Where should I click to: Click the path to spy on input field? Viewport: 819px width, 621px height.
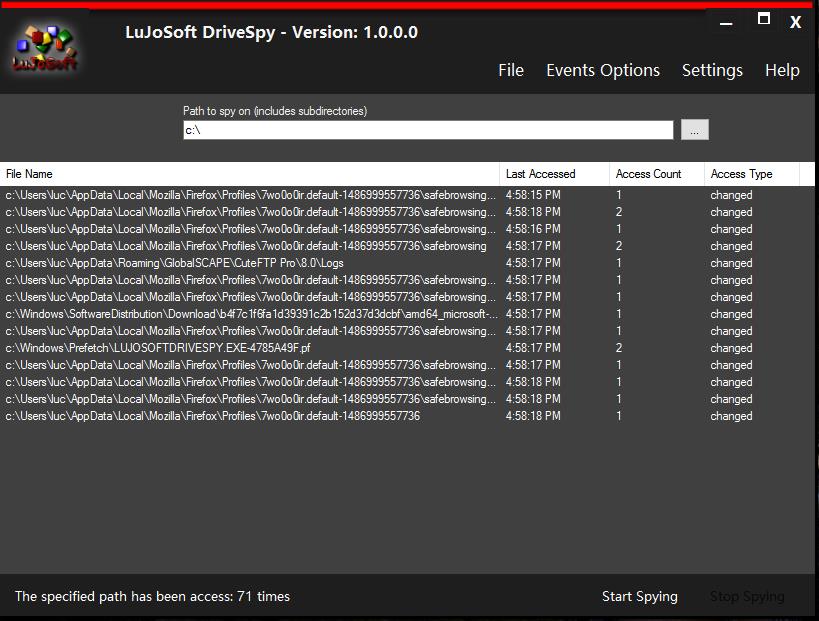click(428, 130)
